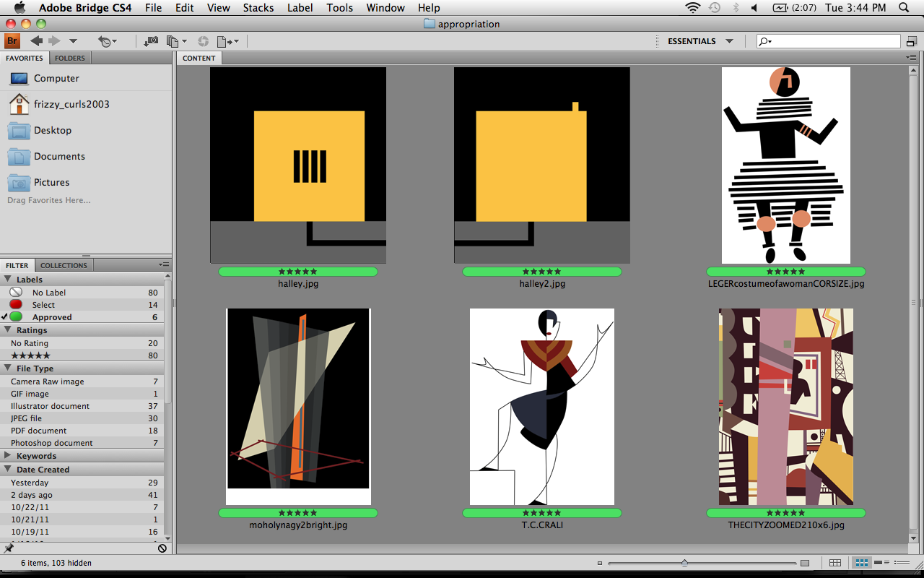Click thumbnail size slider handle

click(684, 563)
